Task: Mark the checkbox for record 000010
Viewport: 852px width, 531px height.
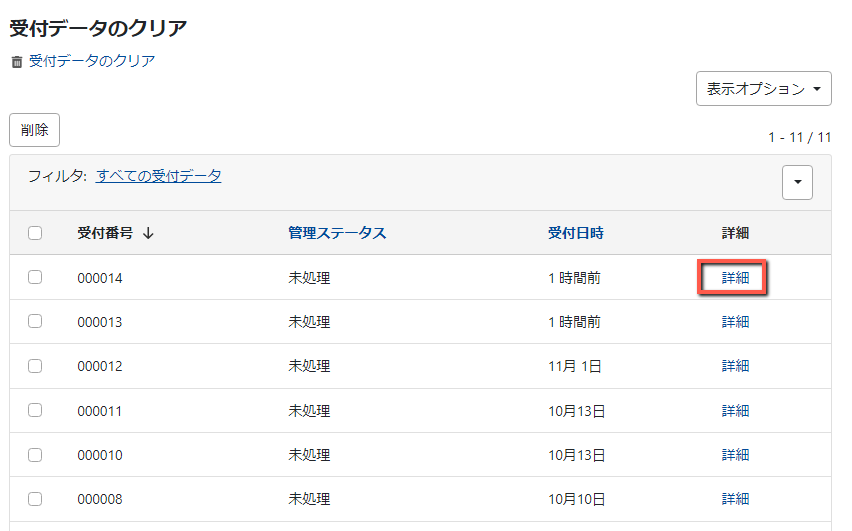Action: [x=35, y=454]
